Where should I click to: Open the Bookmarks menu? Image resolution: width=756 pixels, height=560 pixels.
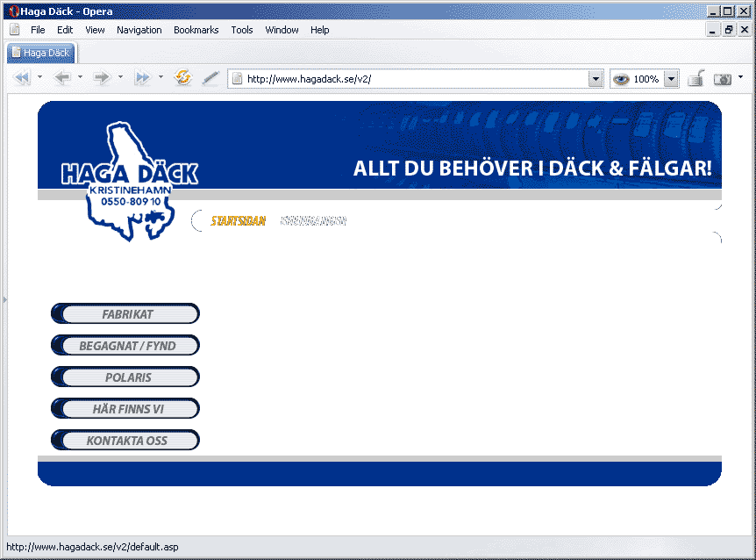[196, 30]
